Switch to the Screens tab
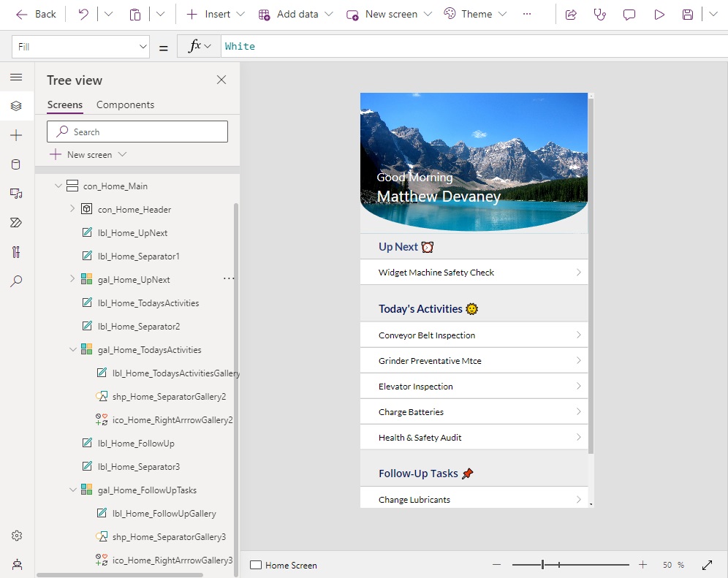The image size is (728, 578). [x=65, y=105]
